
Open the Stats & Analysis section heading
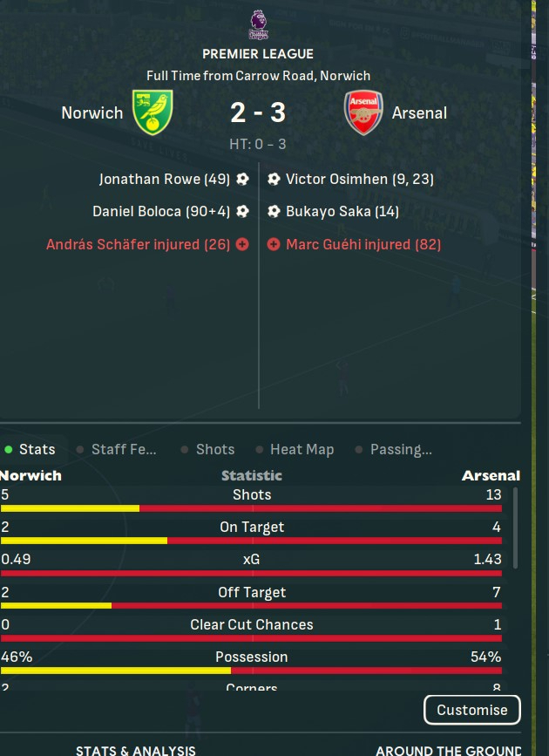click(x=136, y=750)
